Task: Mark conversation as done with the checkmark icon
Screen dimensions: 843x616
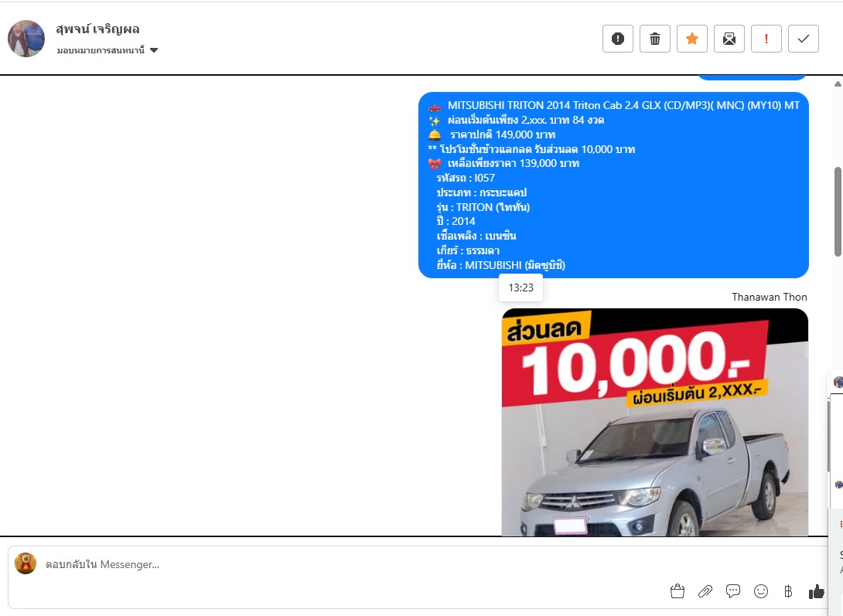Action: click(x=804, y=39)
